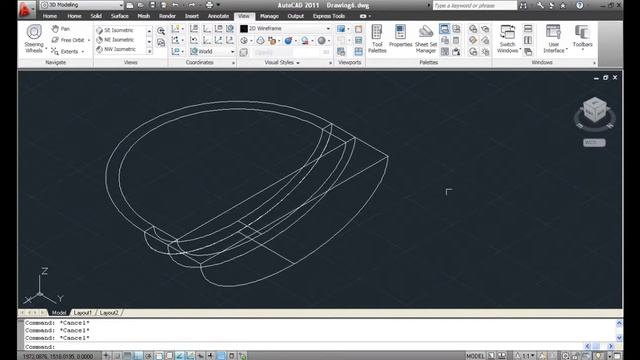Click the binoculars search icon
Screen dimensions: 640x360
[x=523, y=5]
